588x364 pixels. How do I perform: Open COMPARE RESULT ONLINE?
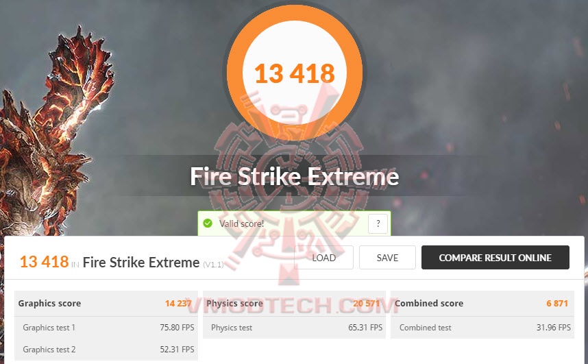coord(495,258)
